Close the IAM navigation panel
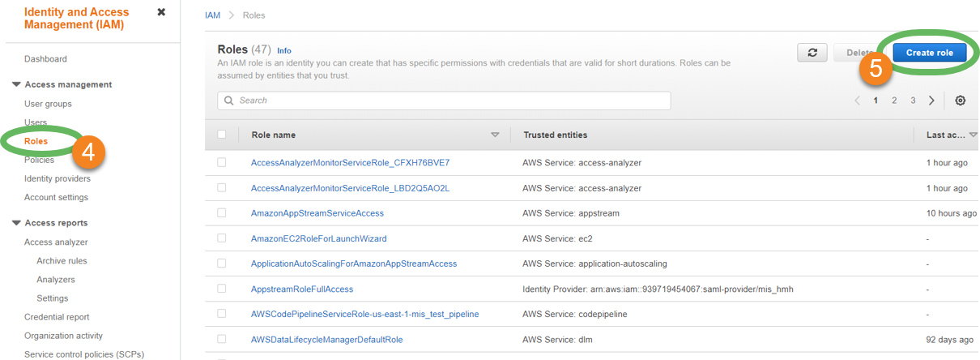 [161, 12]
